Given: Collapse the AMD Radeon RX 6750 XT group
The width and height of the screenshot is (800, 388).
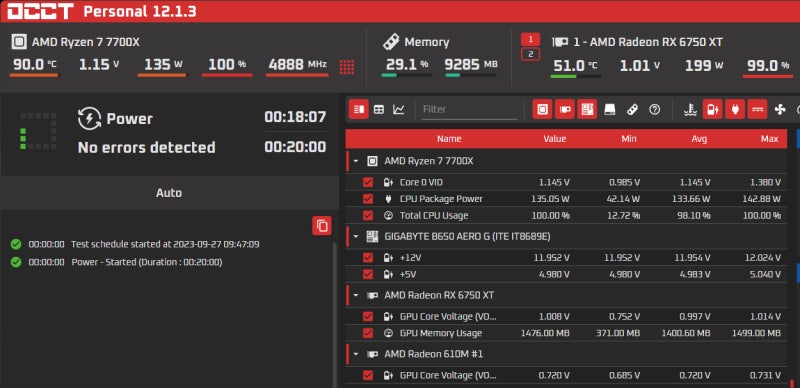Looking at the screenshot, I should [x=356, y=295].
